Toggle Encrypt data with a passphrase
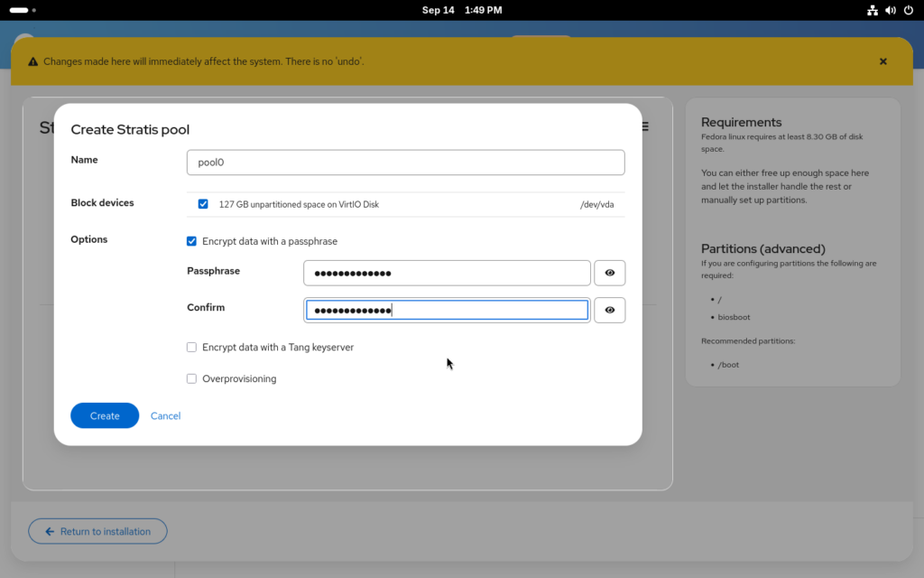The image size is (924, 578). click(191, 241)
